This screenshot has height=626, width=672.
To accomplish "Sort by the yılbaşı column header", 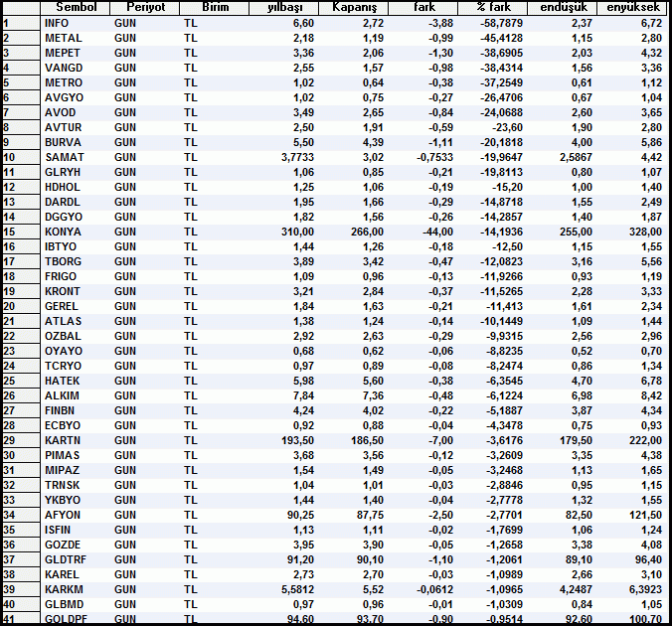I will [283, 8].
